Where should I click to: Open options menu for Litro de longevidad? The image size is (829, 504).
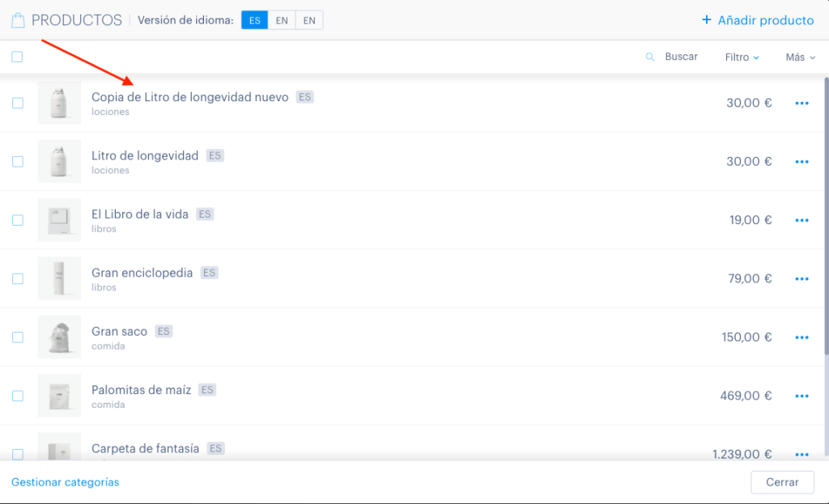click(801, 162)
